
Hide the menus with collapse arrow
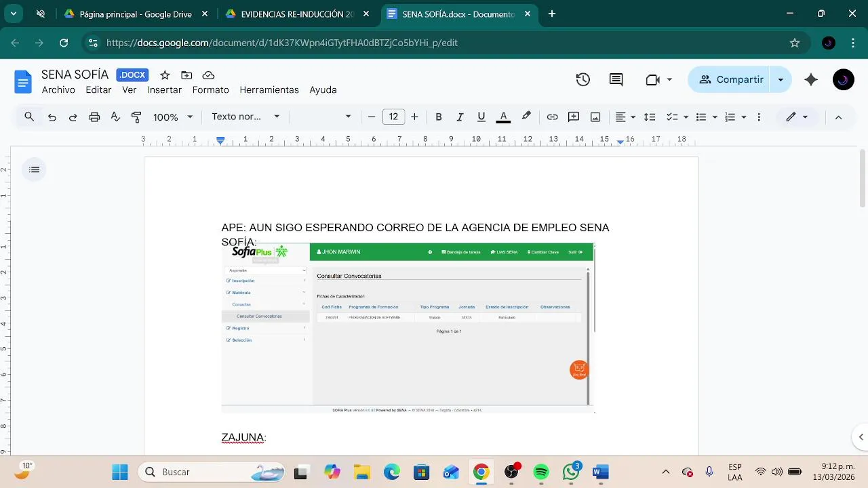click(x=838, y=117)
